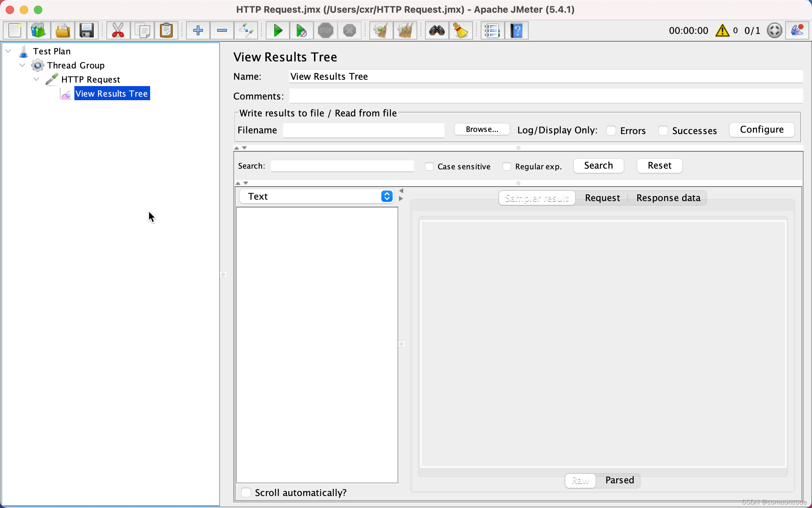Click the New test plan icon
This screenshot has height=508, width=812.
click(15, 30)
